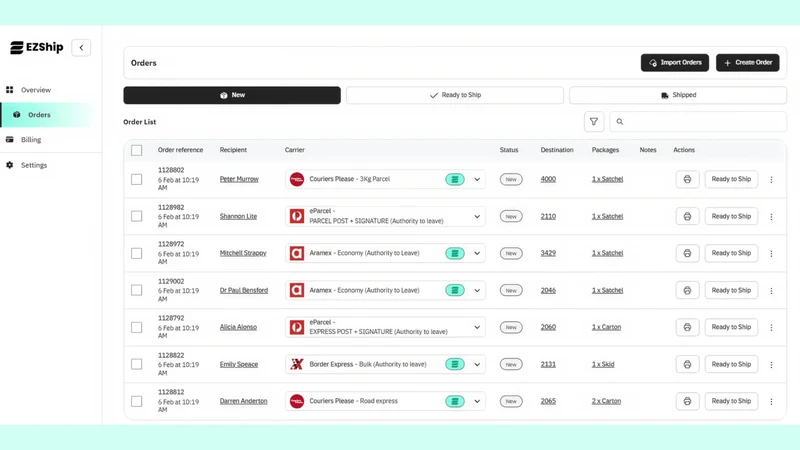Open the more options menu for order 1129002
This screenshot has height=450, width=800.
pyautogui.click(x=771, y=291)
